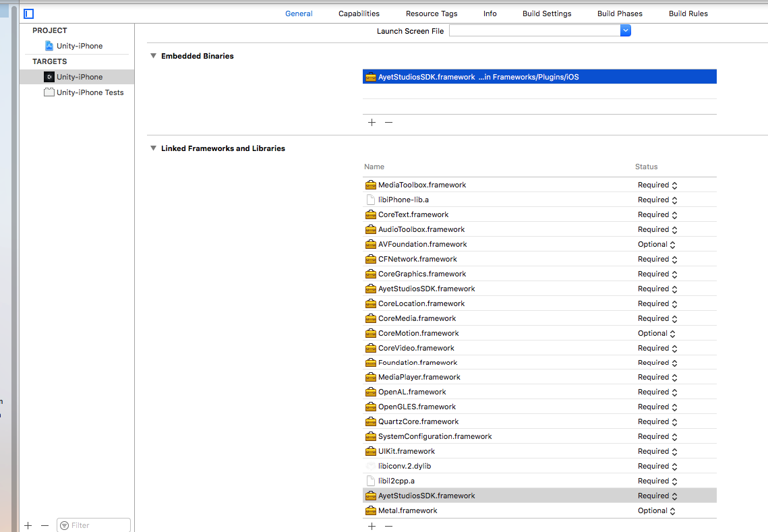
Task: Change OpenAL.framework Required status popup
Action: tap(657, 392)
